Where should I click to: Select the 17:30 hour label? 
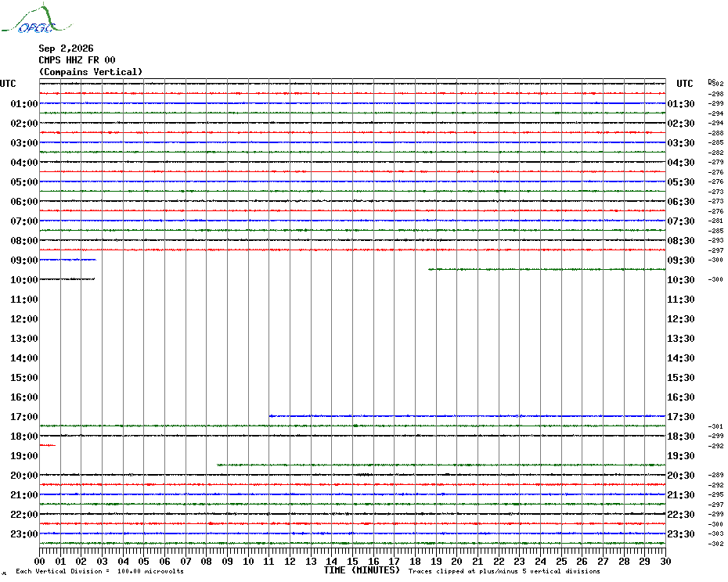point(681,417)
